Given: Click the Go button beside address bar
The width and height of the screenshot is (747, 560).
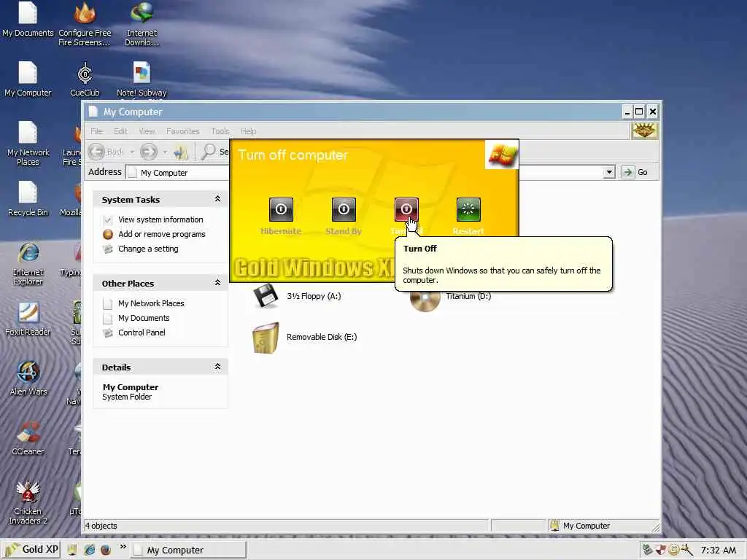Looking at the screenshot, I should point(635,172).
